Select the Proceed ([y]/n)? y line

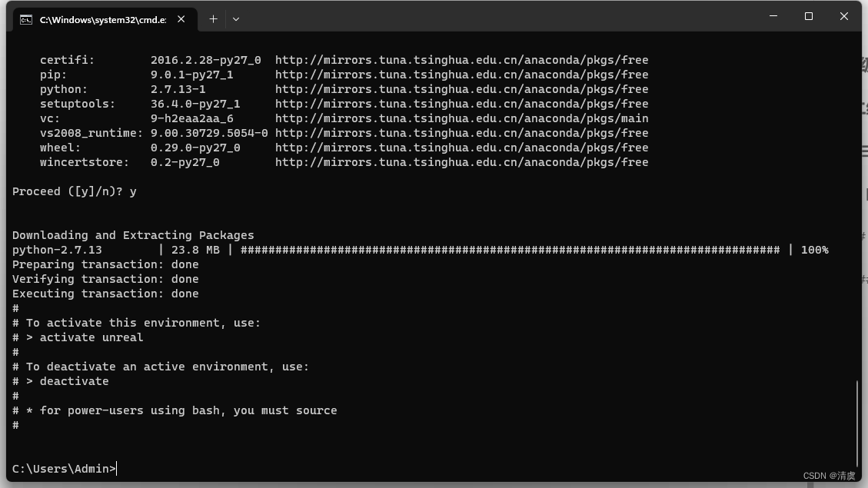pyautogui.click(x=74, y=191)
